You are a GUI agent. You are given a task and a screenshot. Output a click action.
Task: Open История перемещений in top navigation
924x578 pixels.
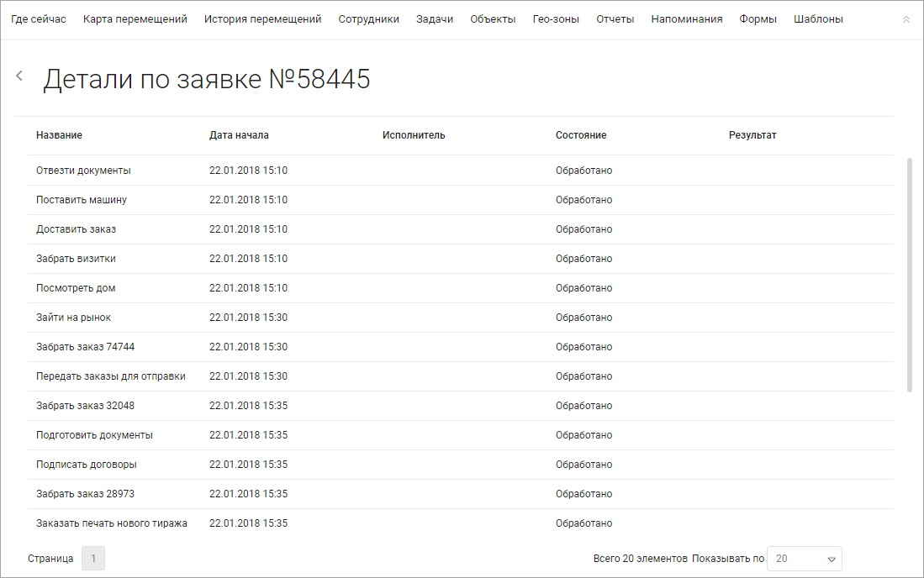point(262,19)
